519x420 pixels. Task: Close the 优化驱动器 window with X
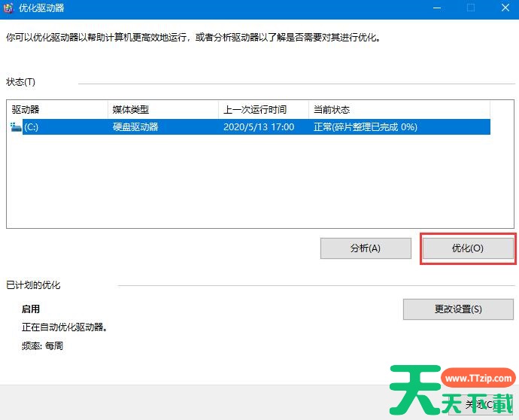pyautogui.click(x=504, y=8)
